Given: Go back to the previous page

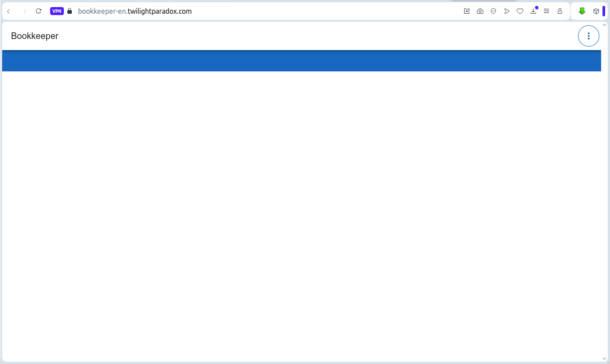Looking at the screenshot, I should (x=8, y=11).
